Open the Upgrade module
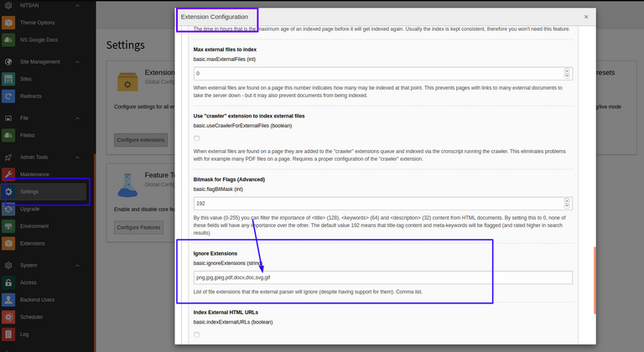The height and width of the screenshot is (352, 644). coord(30,208)
